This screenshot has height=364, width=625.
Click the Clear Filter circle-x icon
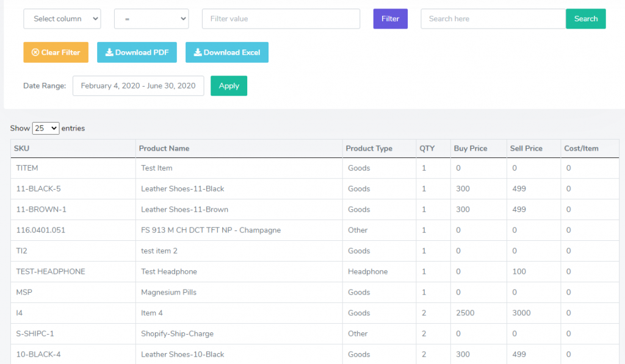tap(35, 52)
